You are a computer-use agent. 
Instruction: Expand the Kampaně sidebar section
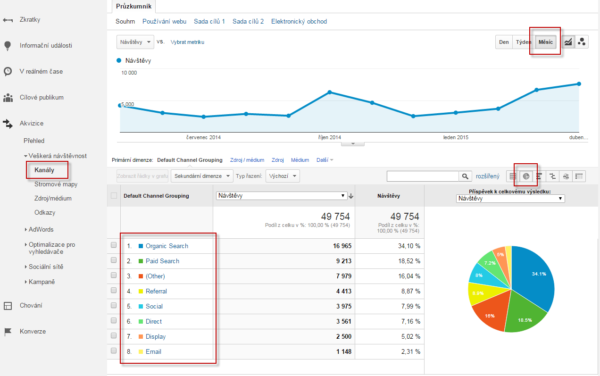pyautogui.click(x=40, y=282)
